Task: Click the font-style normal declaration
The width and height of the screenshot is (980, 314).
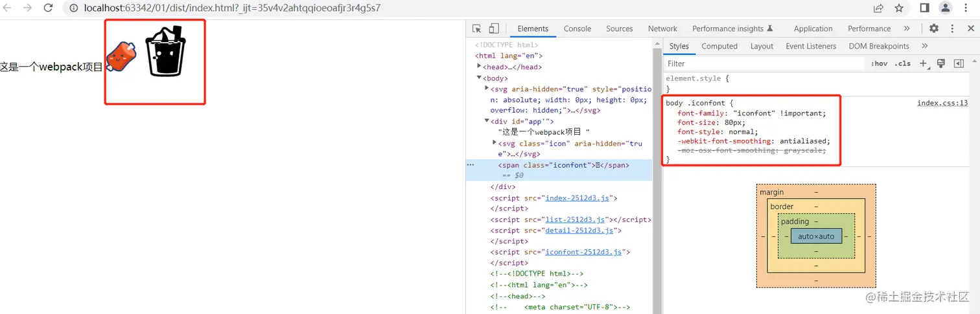Action: click(x=717, y=131)
